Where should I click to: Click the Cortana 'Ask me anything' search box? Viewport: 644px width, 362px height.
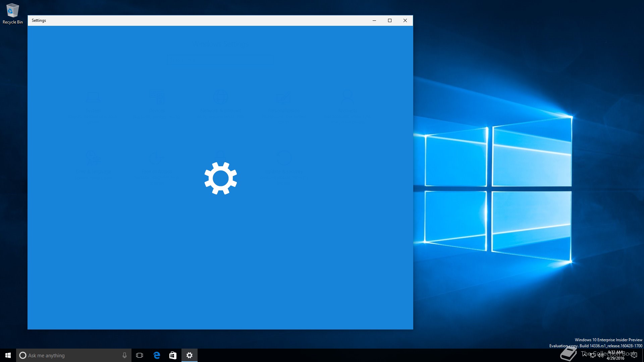click(x=74, y=355)
